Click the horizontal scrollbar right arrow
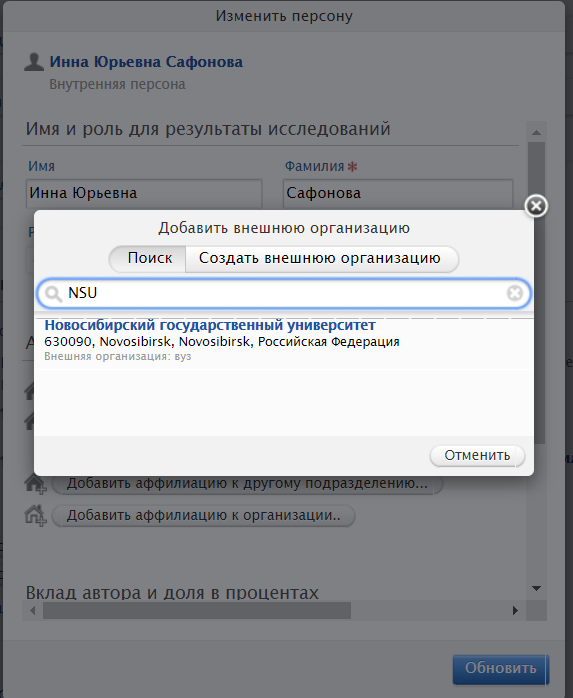573x698 pixels. click(x=515, y=610)
